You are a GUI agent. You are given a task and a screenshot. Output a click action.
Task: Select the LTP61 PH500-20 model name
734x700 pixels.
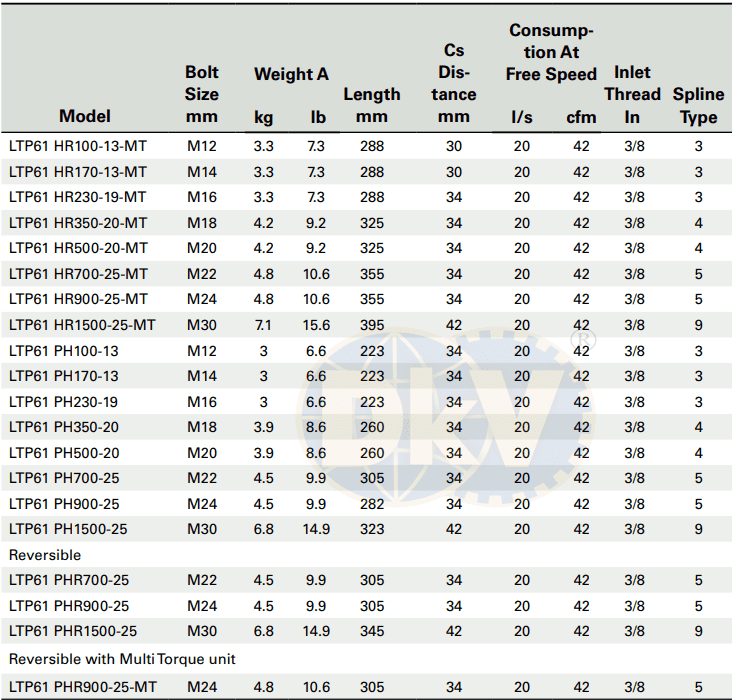tap(64, 452)
